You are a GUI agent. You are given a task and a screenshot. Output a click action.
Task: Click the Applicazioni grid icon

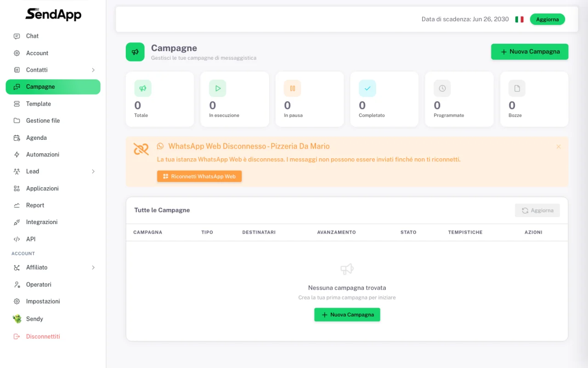click(x=17, y=188)
